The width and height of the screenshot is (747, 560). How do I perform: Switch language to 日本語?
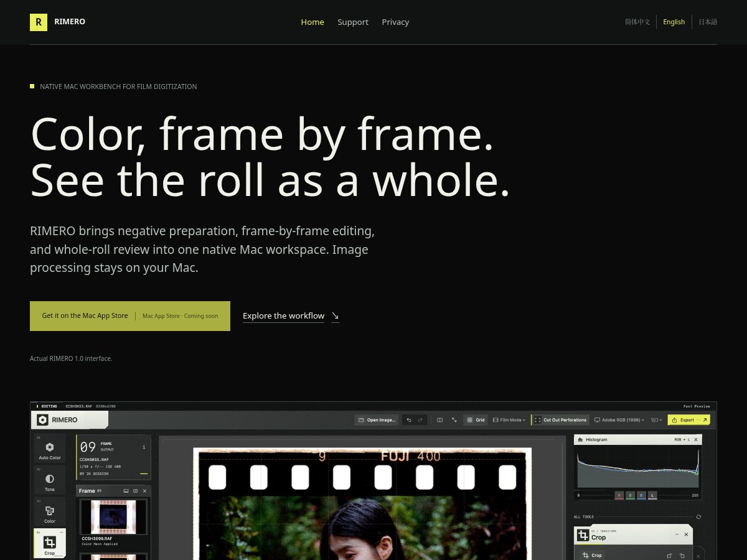coord(708,22)
